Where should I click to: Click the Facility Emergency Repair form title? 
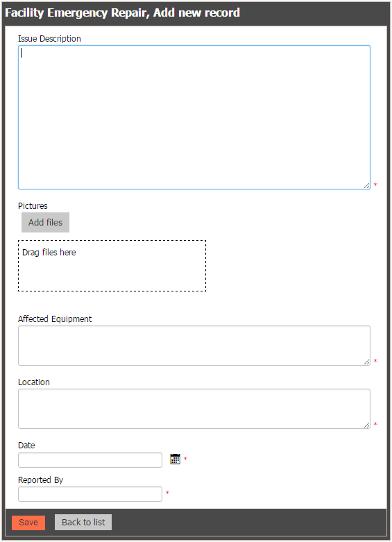click(x=122, y=12)
